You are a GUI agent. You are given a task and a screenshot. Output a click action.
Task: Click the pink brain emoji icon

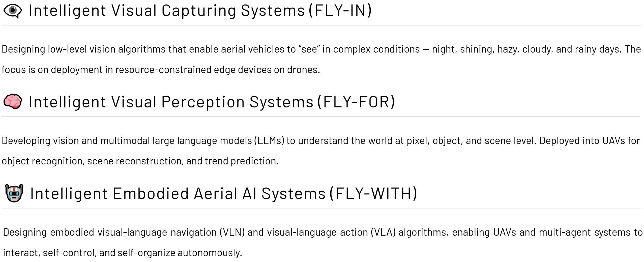13,101
